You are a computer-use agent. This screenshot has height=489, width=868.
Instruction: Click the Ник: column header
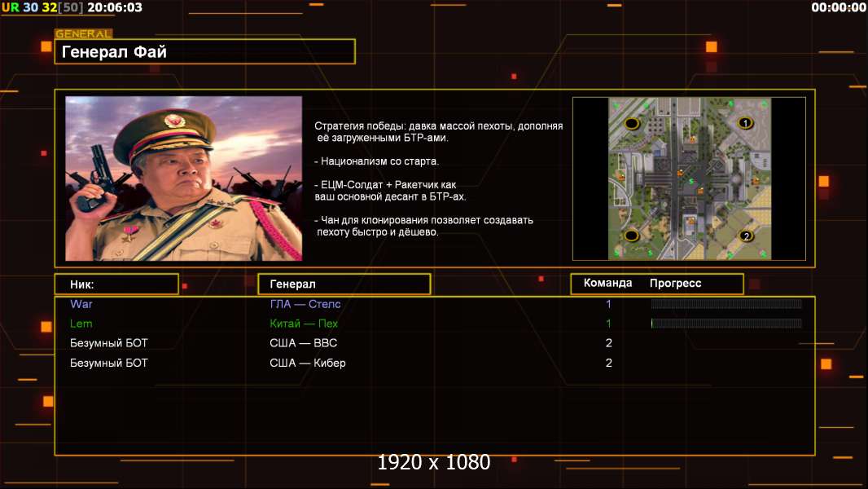[116, 284]
